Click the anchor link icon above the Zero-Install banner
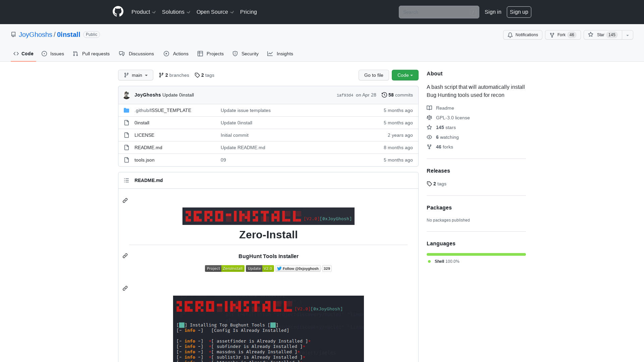The width and height of the screenshot is (644, 362). (125, 200)
